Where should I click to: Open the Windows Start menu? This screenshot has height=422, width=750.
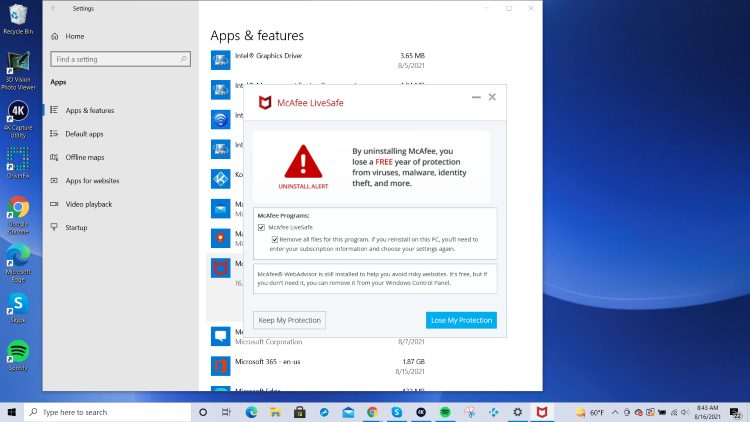(11, 412)
